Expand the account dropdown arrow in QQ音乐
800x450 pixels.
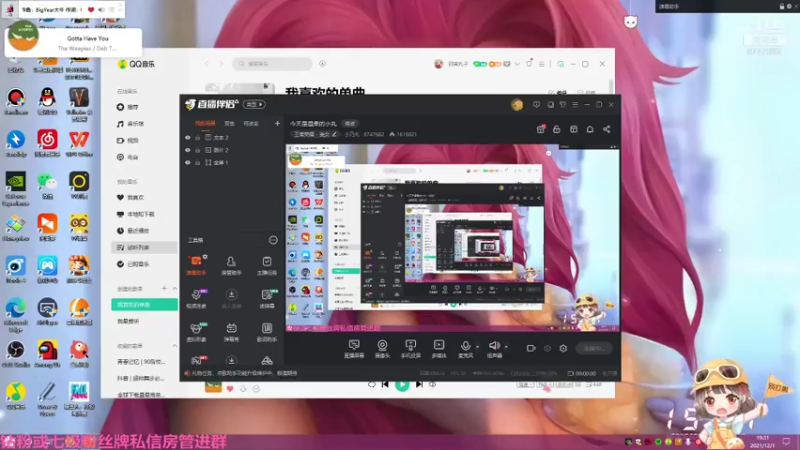tap(517, 64)
